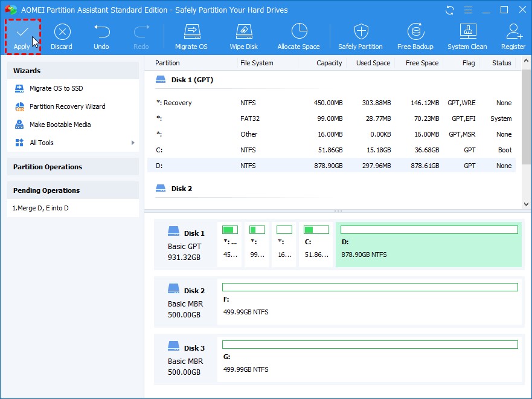Click partition list scroll-down arrow
This screenshot has width=532, height=399.
[526, 204]
